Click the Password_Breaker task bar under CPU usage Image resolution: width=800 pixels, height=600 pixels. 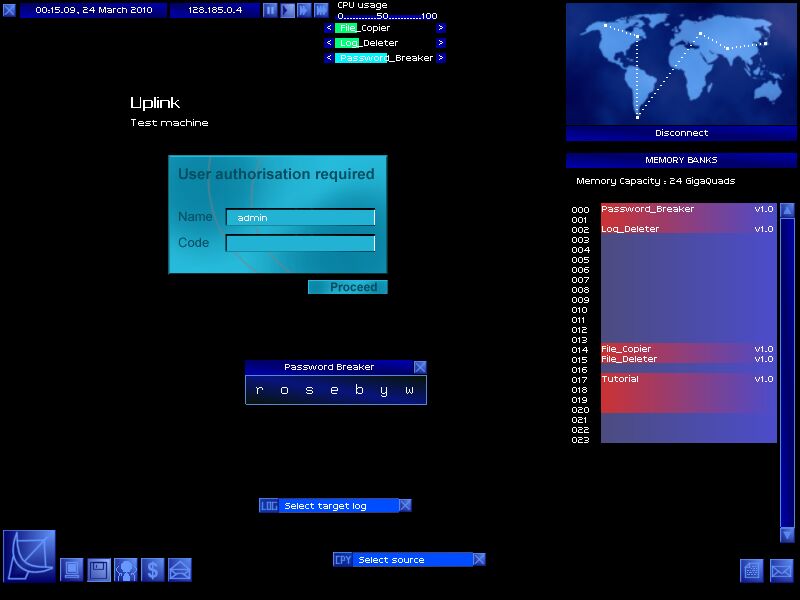click(385, 58)
